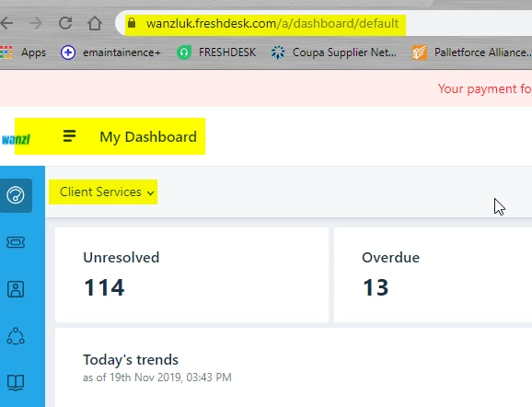The width and height of the screenshot is (532, 407).
Task: Click the Wanzl logo
Action: click(x=16, y=139)
